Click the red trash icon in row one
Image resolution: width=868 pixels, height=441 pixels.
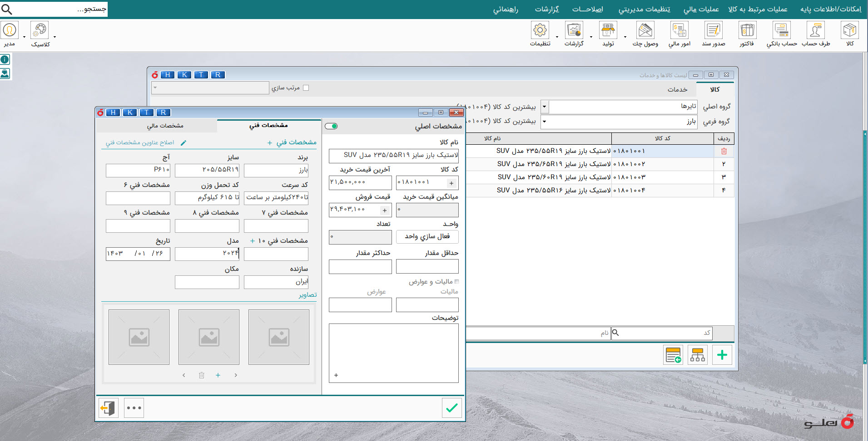click(724, 151)
